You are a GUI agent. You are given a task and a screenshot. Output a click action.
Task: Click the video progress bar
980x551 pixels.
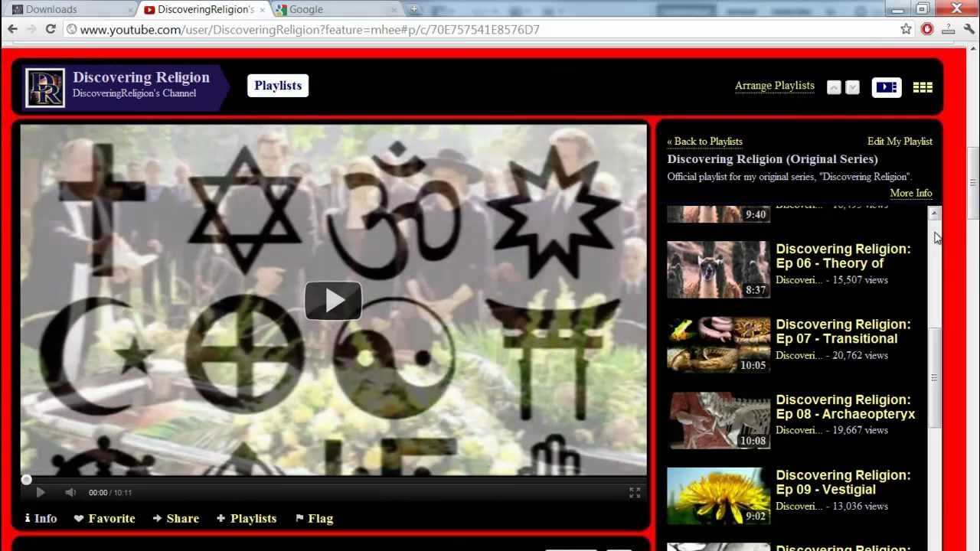click(333, 479)
